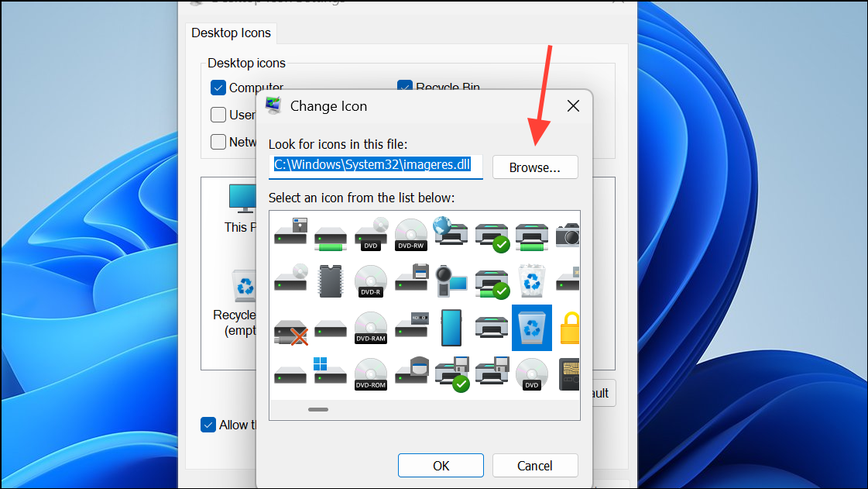The width and height of the screenshot is (868, 489).
Task: Select the disconnected drive icon with red X
Action: (x=290, y=328)
